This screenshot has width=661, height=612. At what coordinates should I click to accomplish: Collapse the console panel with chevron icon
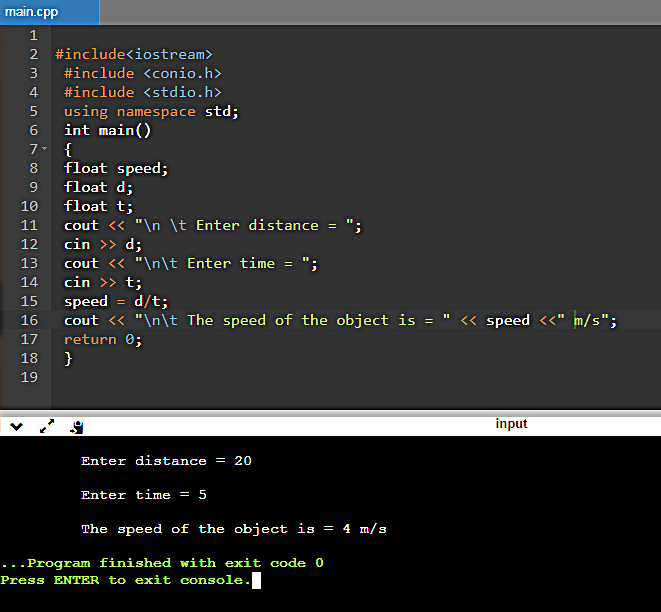pos(16,427)
